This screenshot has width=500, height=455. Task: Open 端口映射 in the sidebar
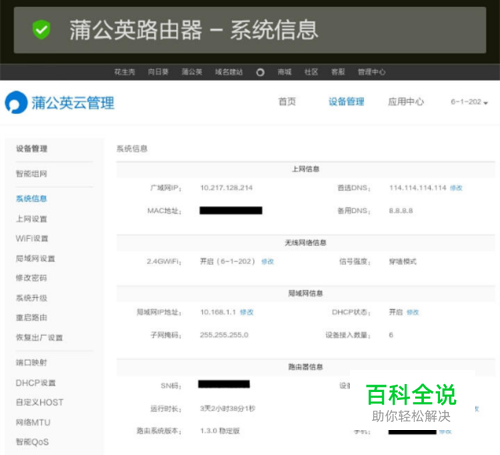click(32, 362)
